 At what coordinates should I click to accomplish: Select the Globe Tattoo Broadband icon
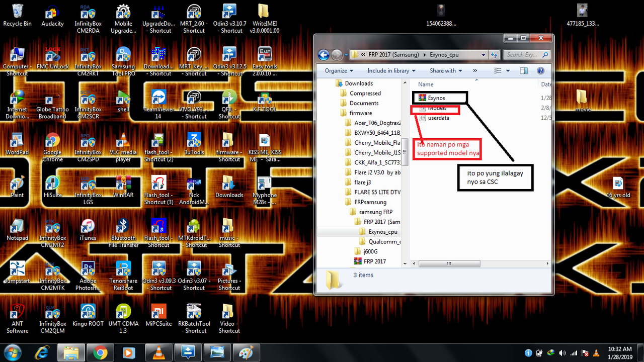[52, 104]
